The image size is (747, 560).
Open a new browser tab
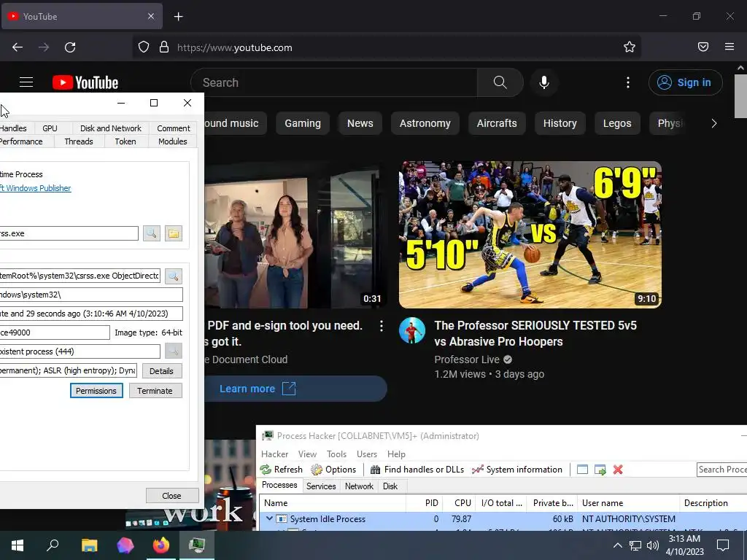pos(178,17)
